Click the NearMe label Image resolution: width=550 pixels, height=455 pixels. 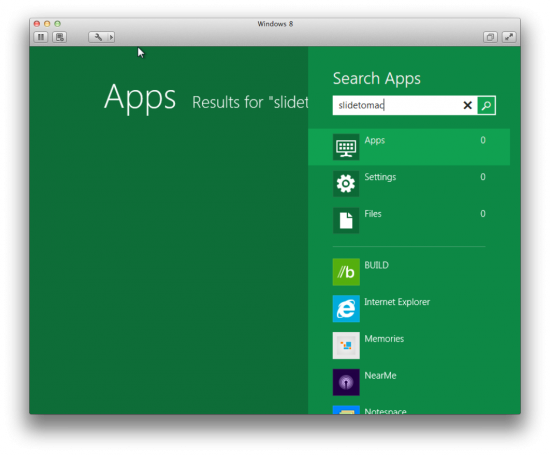(380, 376)
